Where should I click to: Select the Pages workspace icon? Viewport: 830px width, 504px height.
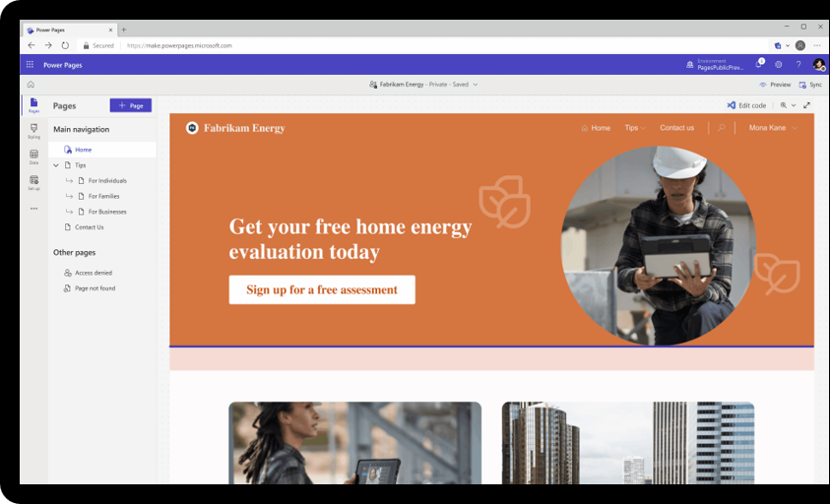[33, 104]
